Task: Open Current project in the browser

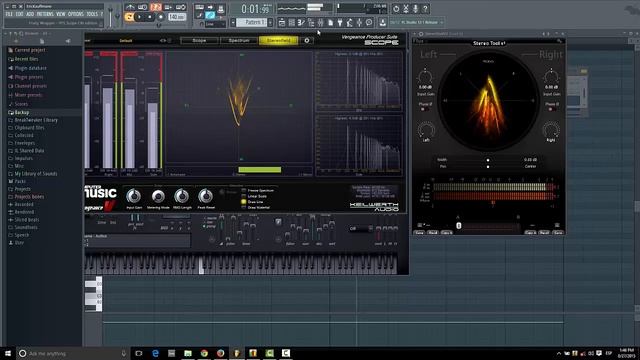Action: point(30,50)
